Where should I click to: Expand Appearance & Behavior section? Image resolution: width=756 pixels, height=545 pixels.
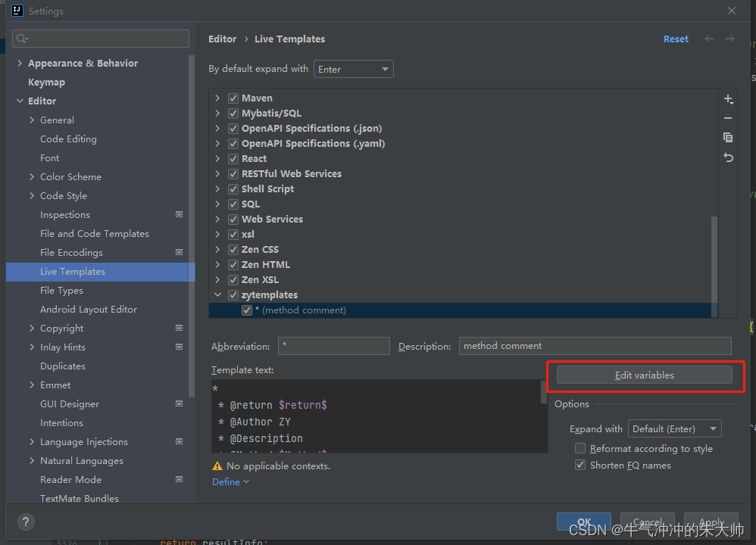[20, 63]
